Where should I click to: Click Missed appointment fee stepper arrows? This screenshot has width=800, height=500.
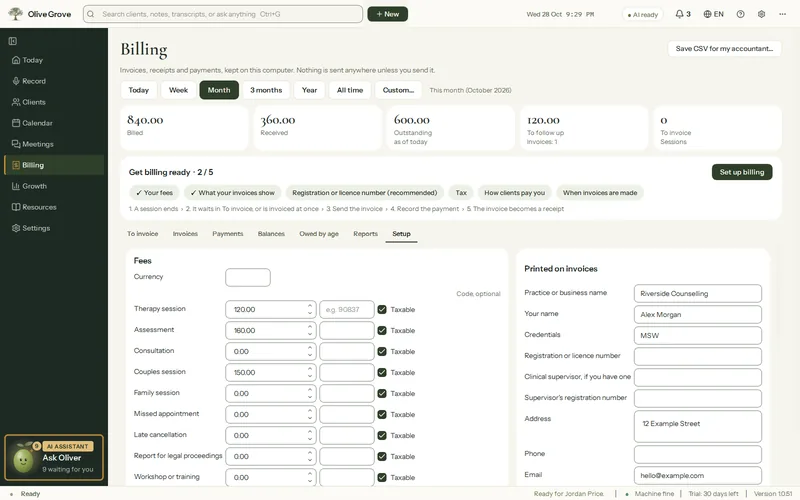pyautogui.click(x=310, y=414)
